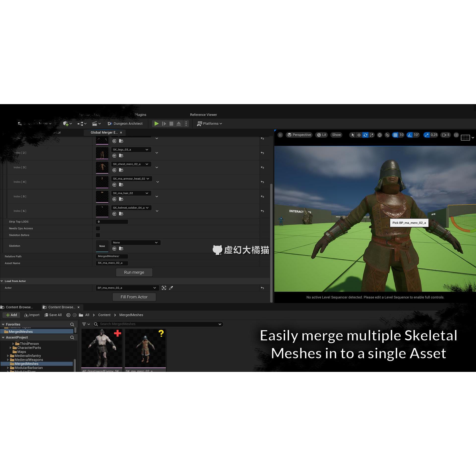Toggle Needs Cpu Access checkbox
The width and height of the screenshot is (476, 476).
(x=98, y=228)
